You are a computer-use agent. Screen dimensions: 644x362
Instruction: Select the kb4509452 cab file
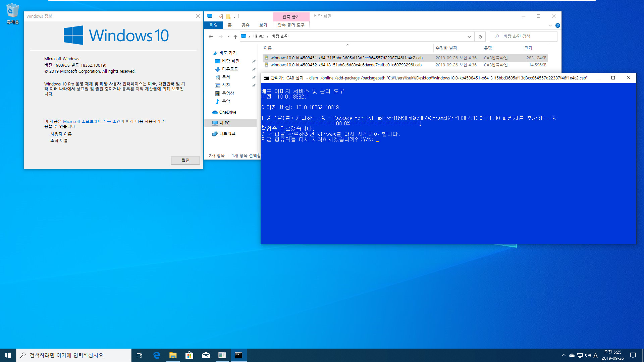405,65
